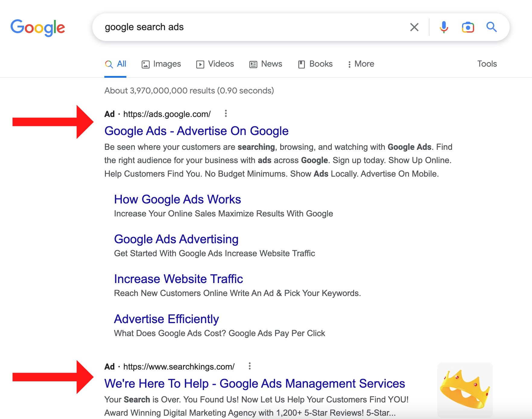532x419 pixels.
Task: Open 'Google Ads - Advertise On Google'
Action: pyautogui.click(x=196, y=131)
